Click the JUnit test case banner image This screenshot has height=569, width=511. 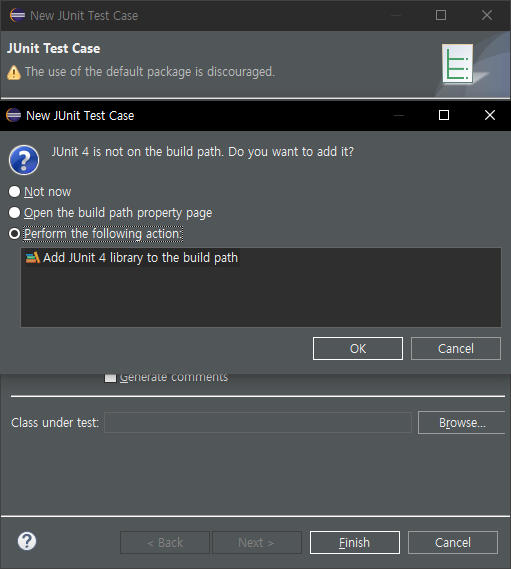coord(457,64)
